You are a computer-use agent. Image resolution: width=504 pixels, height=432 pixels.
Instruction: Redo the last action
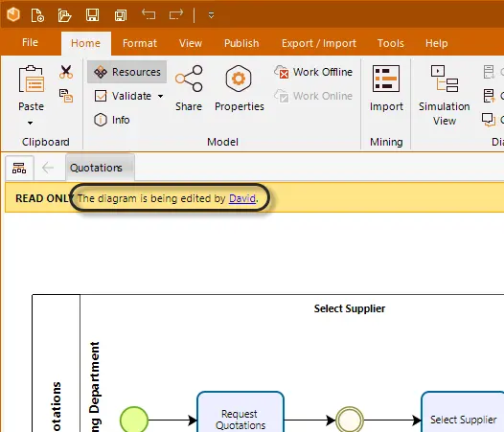175,14
